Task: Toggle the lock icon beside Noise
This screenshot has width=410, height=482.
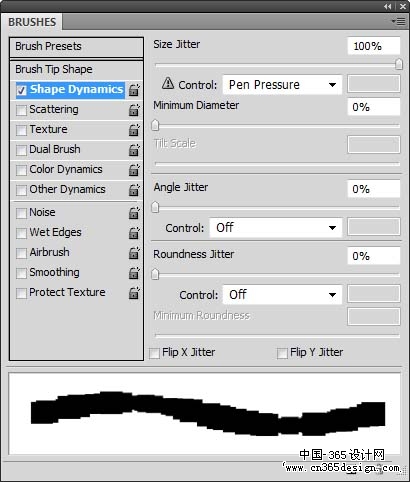Action: (x=134, y=213)
